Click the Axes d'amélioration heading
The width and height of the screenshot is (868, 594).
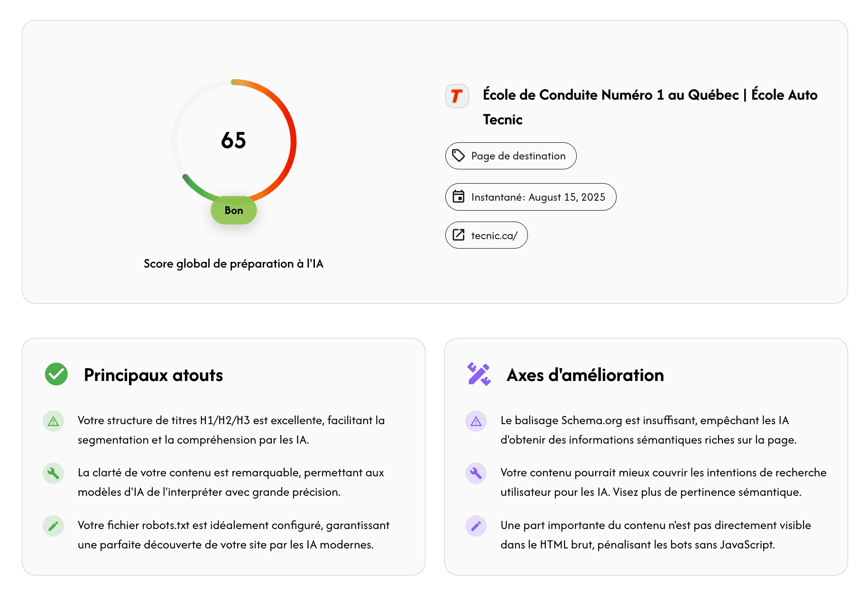(585, 375)
